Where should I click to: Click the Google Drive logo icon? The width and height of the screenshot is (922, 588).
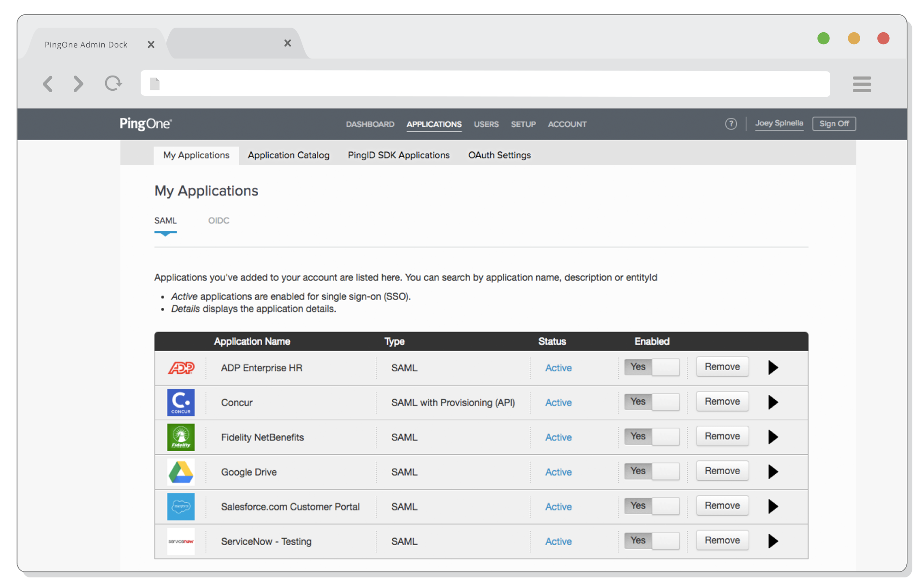[181, 472]
